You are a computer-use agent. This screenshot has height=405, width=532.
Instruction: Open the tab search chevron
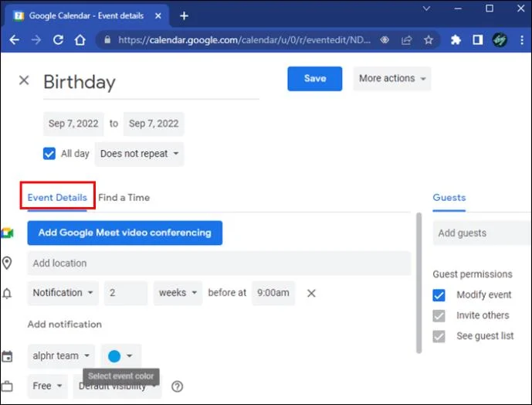426,9
